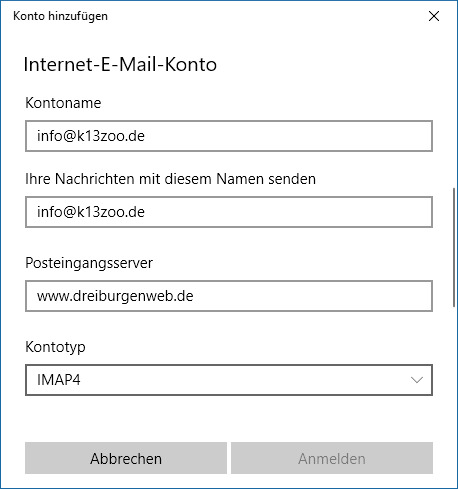Close the Konto hinzufügen dialog
The image size is (458, 489).
pyautogui.click(x=434, y=16)
